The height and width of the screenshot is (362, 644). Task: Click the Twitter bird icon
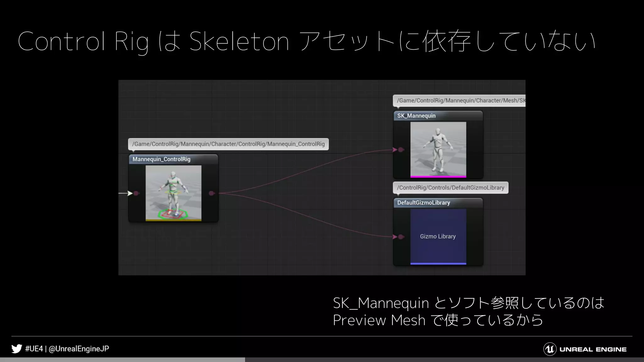17,349
